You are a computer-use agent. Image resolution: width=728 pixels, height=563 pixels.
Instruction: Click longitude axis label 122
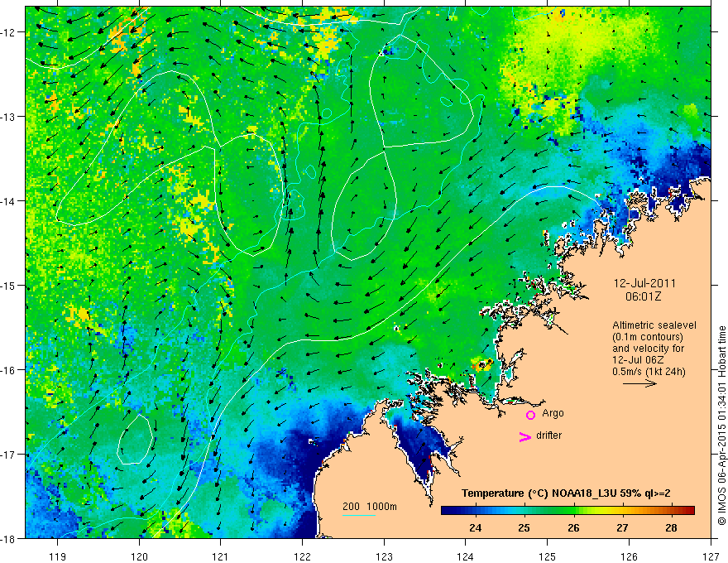[302, 556]
